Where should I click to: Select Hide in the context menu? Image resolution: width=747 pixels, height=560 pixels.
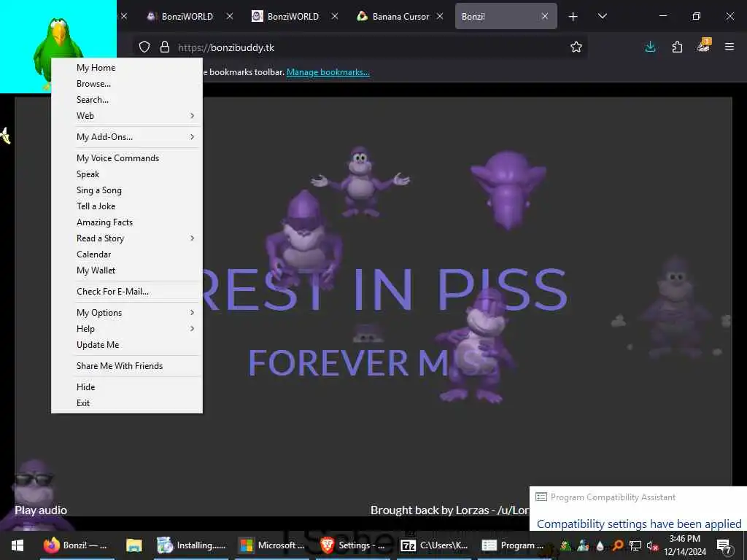[127, 387]
